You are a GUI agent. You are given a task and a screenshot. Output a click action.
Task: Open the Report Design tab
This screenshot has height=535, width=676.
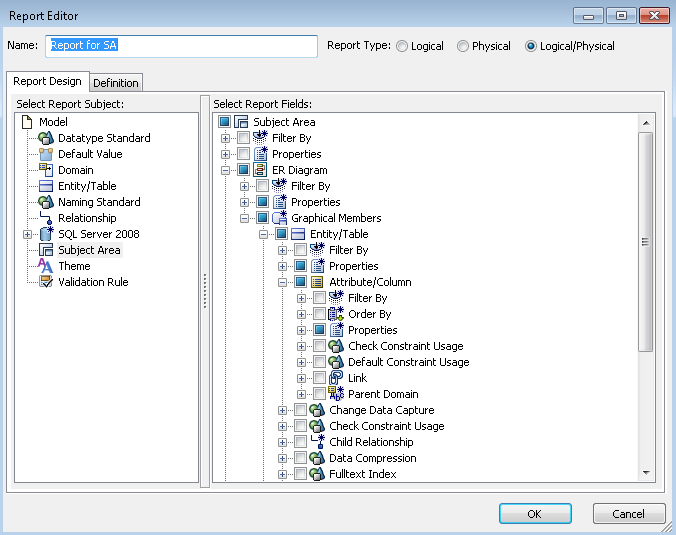tap(48, 82)
